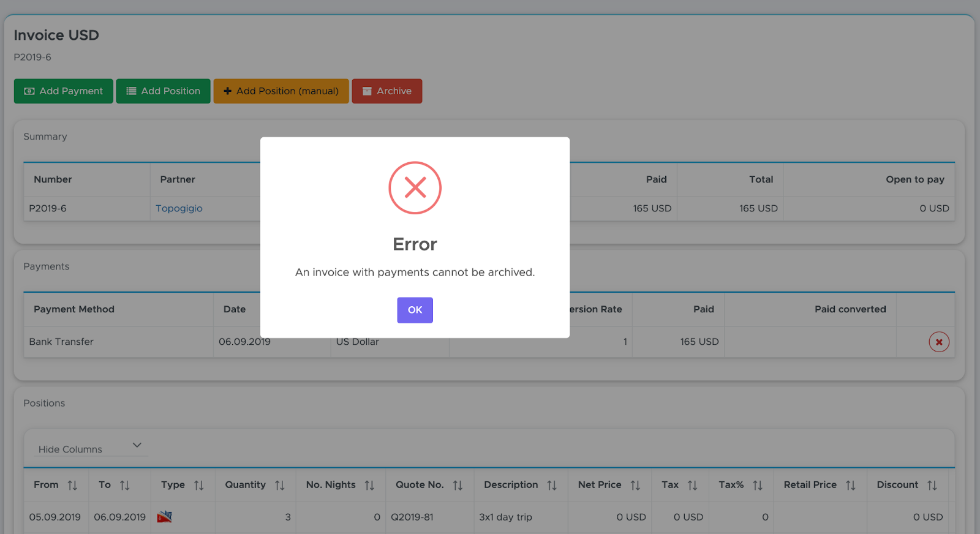Select the 06.09.2019 payment date cell
Image resolution: width=980 pixels, height=534 pixels.
(x=244, y=342)
